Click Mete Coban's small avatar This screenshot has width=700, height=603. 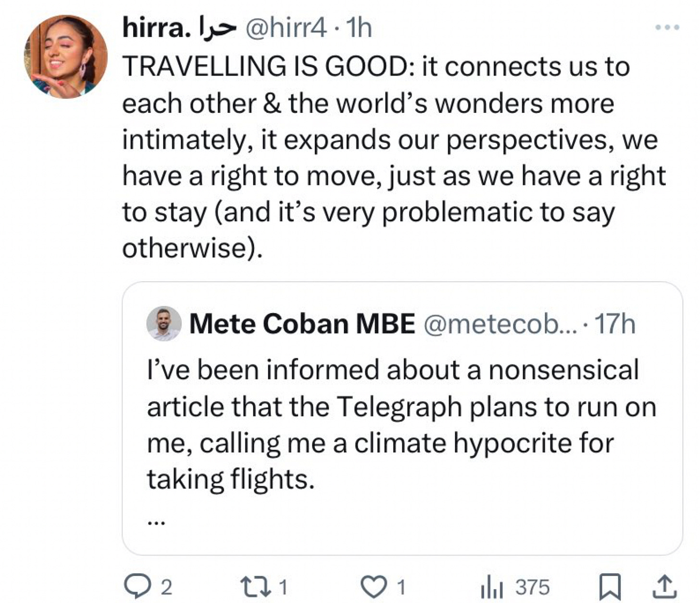(x=164, y=324)
